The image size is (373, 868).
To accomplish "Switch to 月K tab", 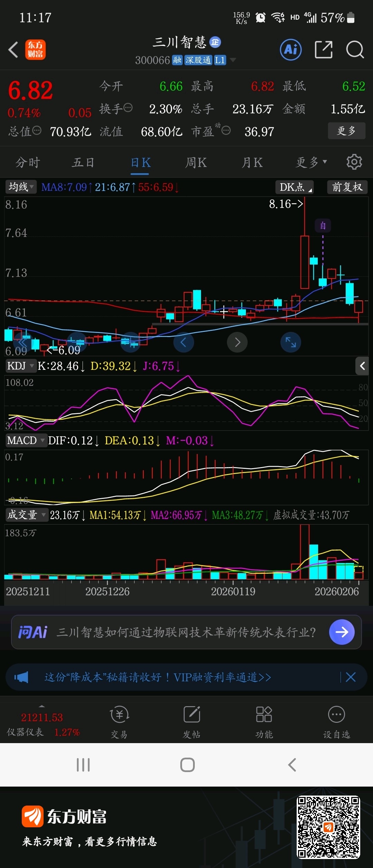I will coord(252,162).
